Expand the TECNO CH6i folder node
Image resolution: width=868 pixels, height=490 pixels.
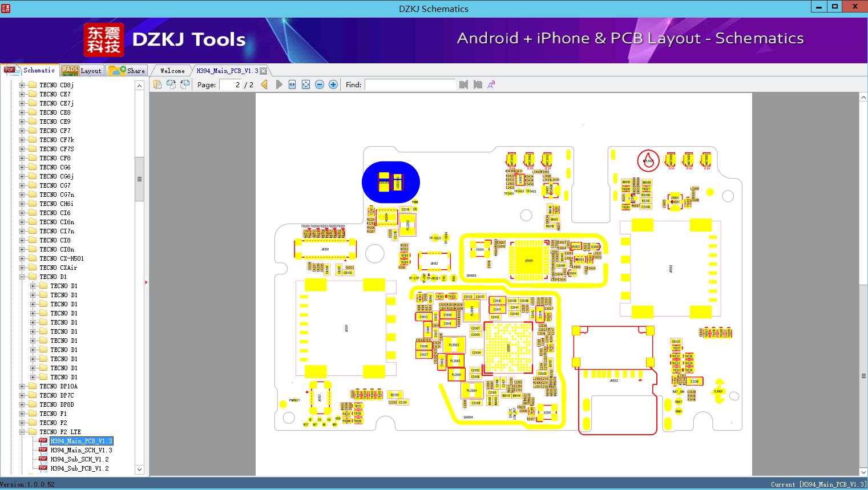pos(22,204)
